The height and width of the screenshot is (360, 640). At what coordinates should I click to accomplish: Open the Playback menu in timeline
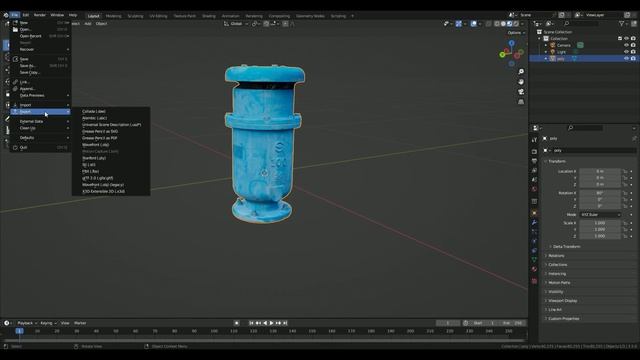pyautogui.click(x=27, y=323)
